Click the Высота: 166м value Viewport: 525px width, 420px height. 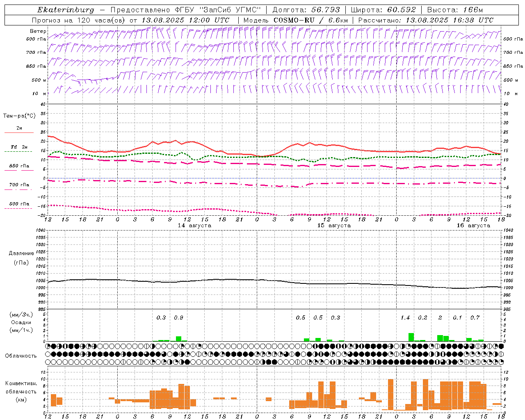click(x=455, y=10)
